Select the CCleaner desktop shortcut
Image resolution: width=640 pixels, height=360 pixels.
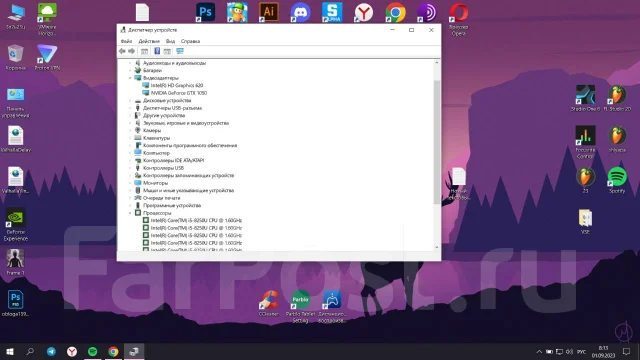tap(269, 303)
